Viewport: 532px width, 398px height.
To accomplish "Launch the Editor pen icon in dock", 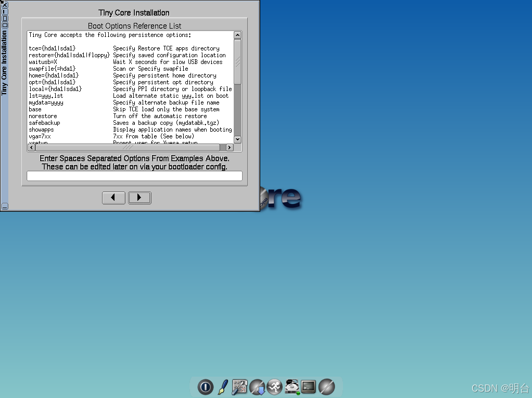I will point(223,387).
